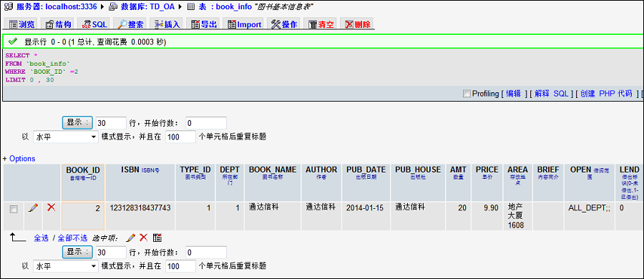This screenshot has width=644, height=279.
Task: Click the 编辑 (Edit) query link
Action: coord(513,94)
